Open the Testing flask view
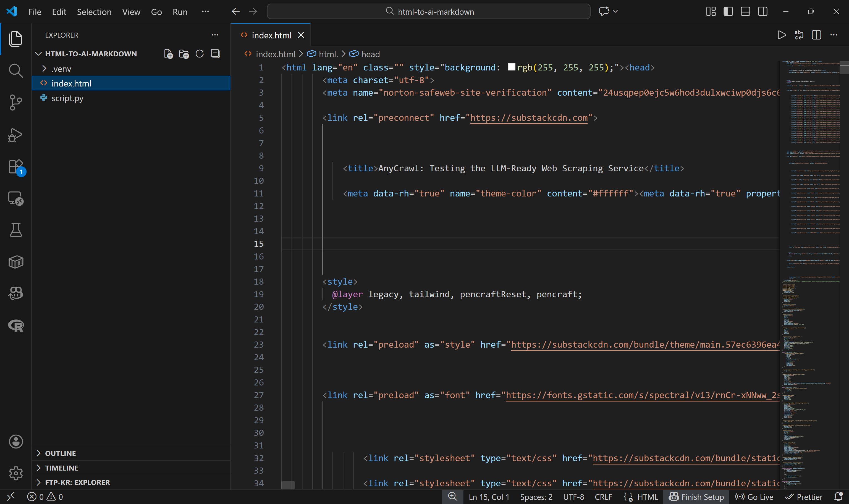The width and height of the screenshot is (849, 504). tap(16, 230)
